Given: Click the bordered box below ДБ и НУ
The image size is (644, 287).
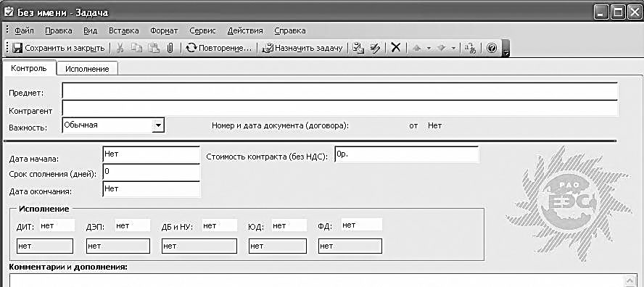Looking at the screenshot, I should click(x=199, y=246).
